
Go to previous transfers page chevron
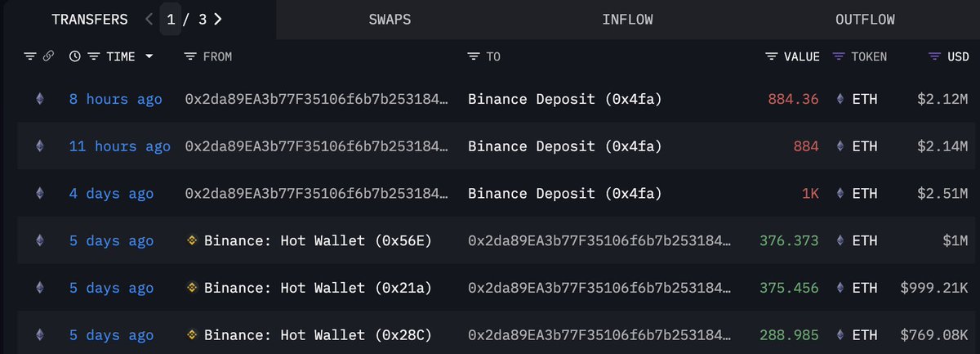click(149, 19)
